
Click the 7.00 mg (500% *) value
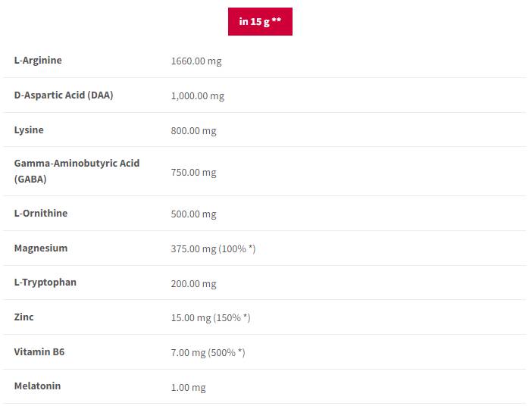tap(208, 353)
